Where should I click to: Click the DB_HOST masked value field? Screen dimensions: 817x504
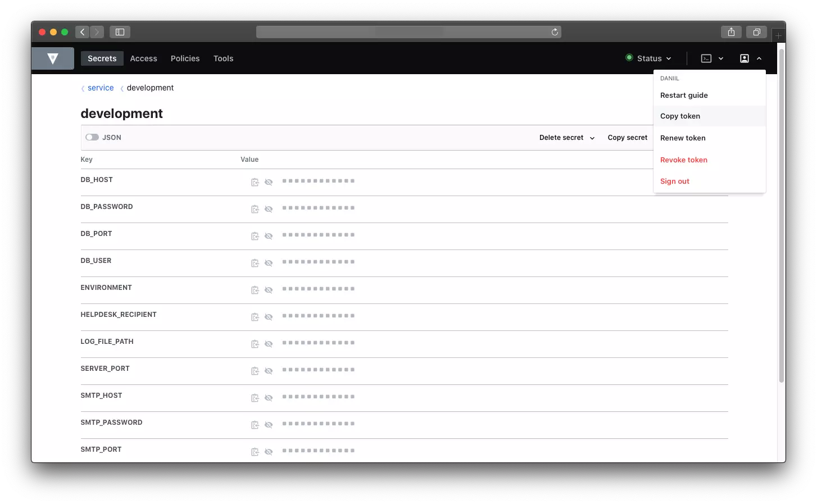[319, 181]
